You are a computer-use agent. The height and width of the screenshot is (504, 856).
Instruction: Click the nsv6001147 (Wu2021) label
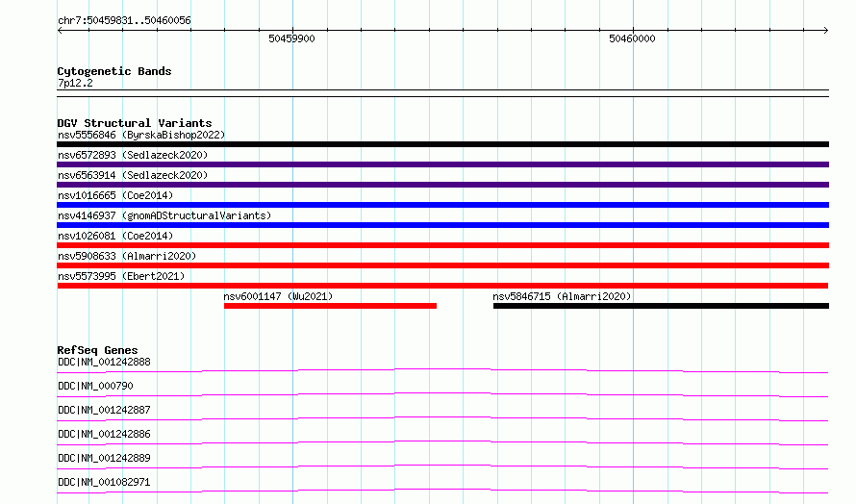pos(278,296)
